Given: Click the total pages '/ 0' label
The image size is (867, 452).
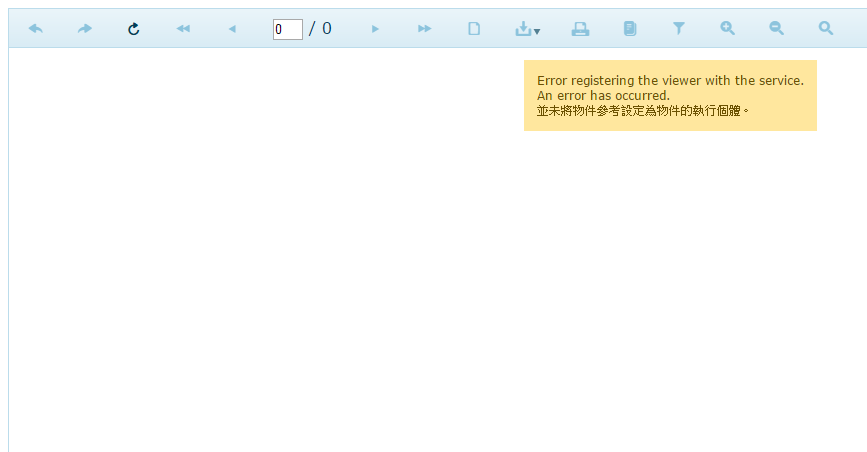Looking at the screenshot, I should (x=320, y=29).
